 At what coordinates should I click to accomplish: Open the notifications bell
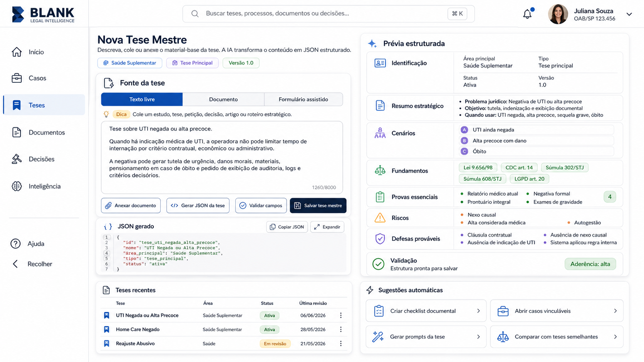(527, 14)
